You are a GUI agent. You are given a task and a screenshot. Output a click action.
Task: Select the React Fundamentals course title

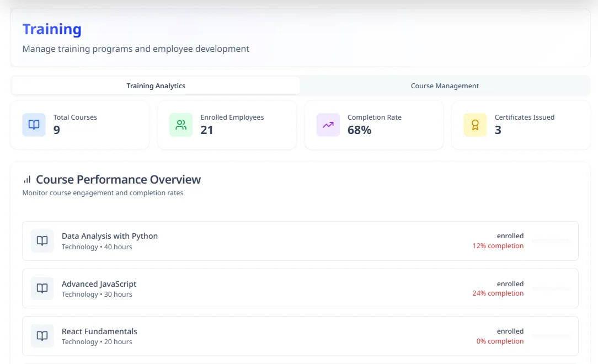[99, 331]
